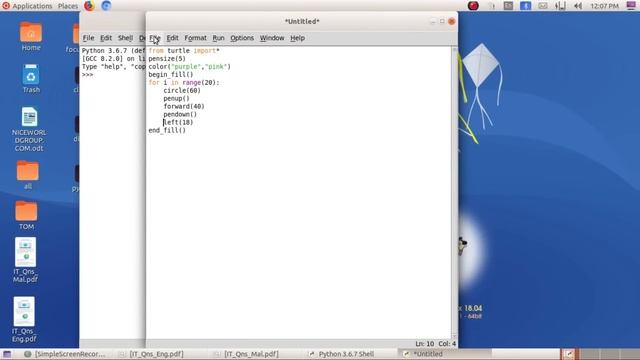
Task: Click the 12:07 PM clock
Action: [x=604, y=6]
